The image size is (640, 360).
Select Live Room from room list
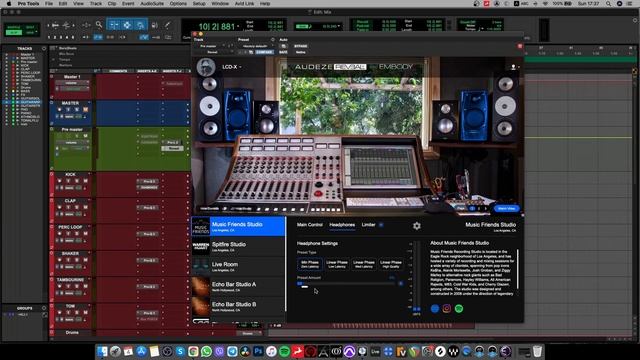[238, 267]
